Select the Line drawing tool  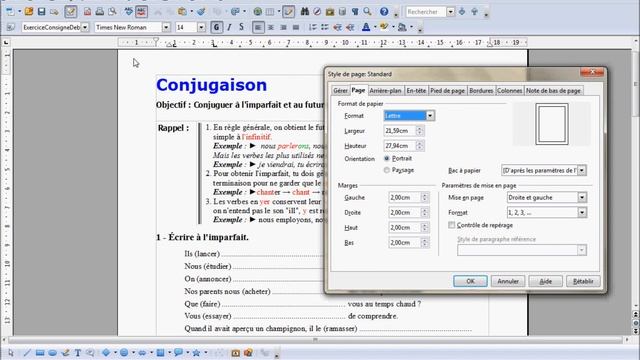point(27,353)
